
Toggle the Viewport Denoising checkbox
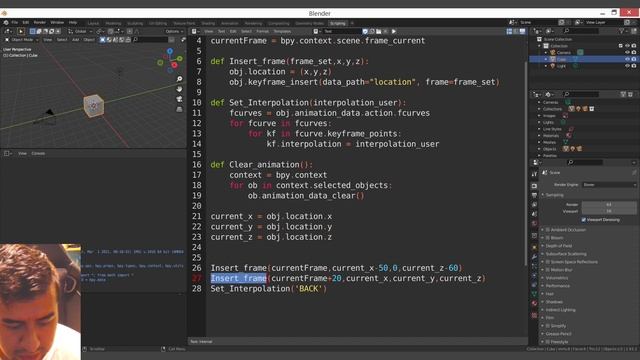click(x=584, y=220)
